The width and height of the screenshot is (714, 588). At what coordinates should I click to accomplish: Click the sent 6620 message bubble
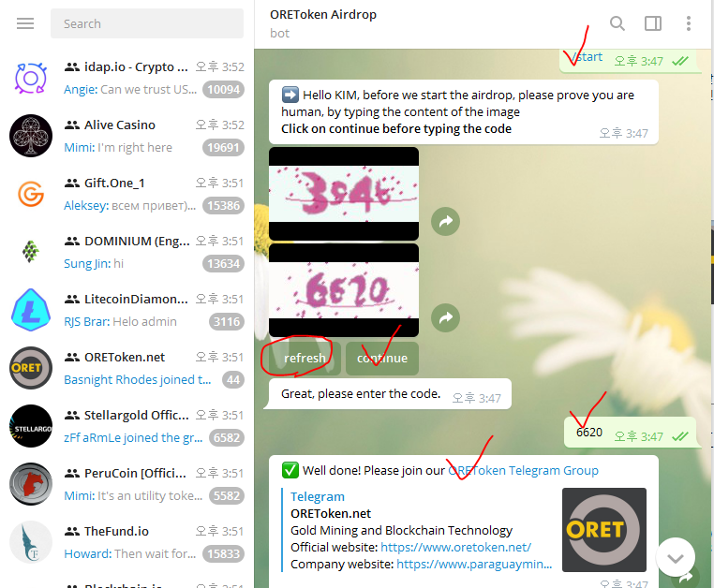631,433
